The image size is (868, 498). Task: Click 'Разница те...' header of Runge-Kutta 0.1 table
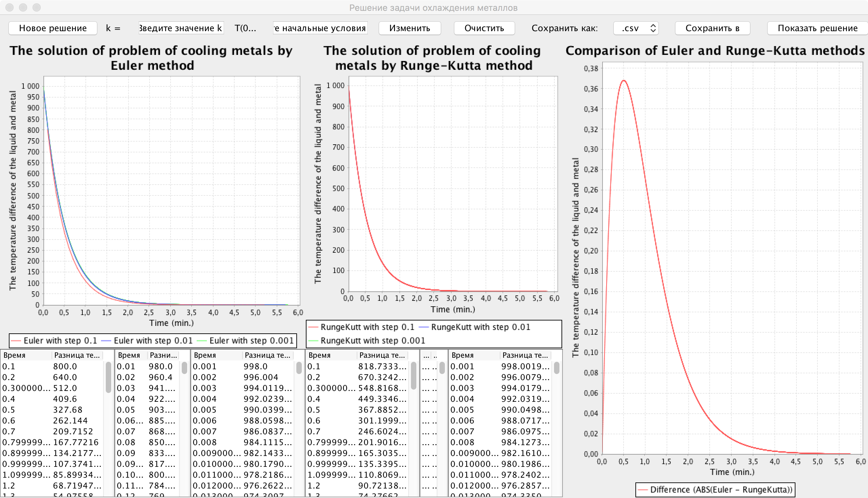[382, 355]
